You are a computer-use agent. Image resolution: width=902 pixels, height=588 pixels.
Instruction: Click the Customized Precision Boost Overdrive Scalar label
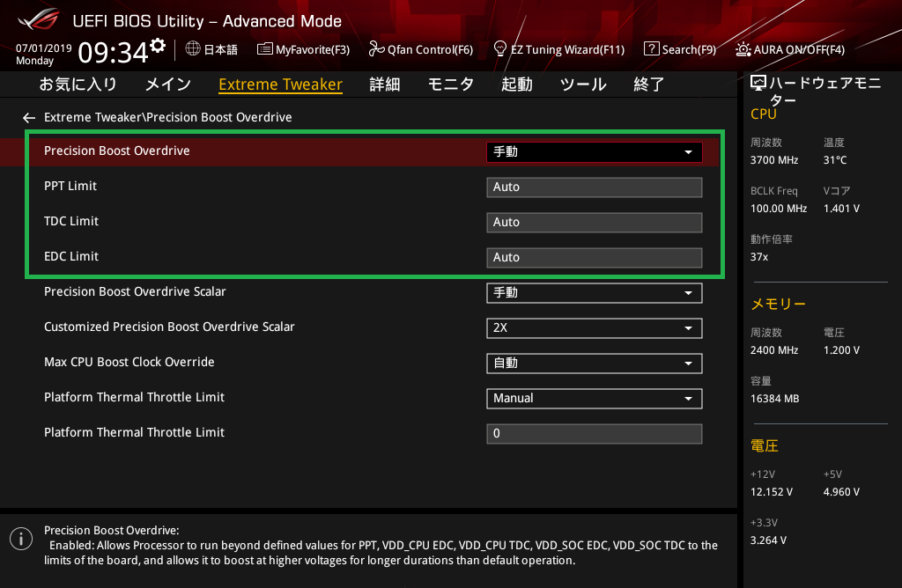point(169,327)
